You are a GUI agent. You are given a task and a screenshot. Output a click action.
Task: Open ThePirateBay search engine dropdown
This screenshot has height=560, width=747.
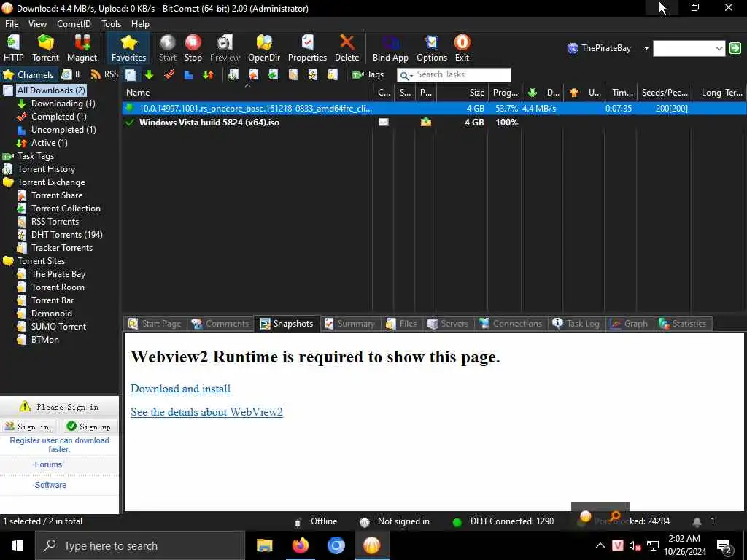pyautogui.click(x=646, y=48)
